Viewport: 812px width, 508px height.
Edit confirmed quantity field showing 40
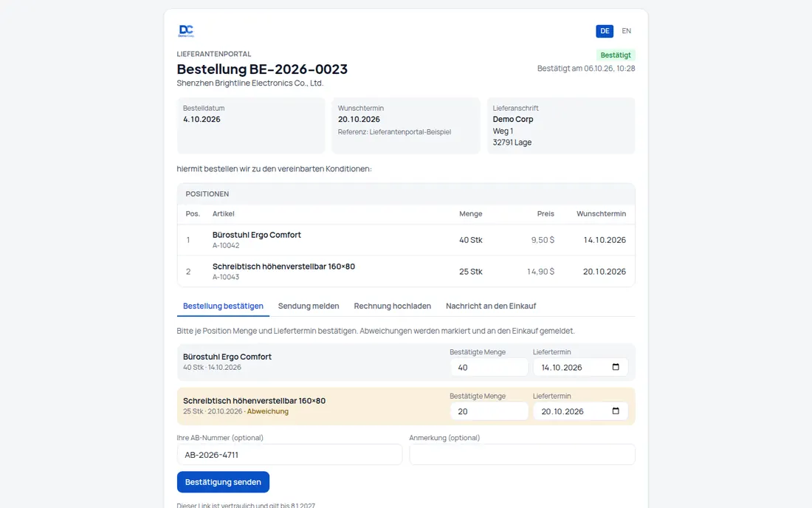(x=489, y=367)
